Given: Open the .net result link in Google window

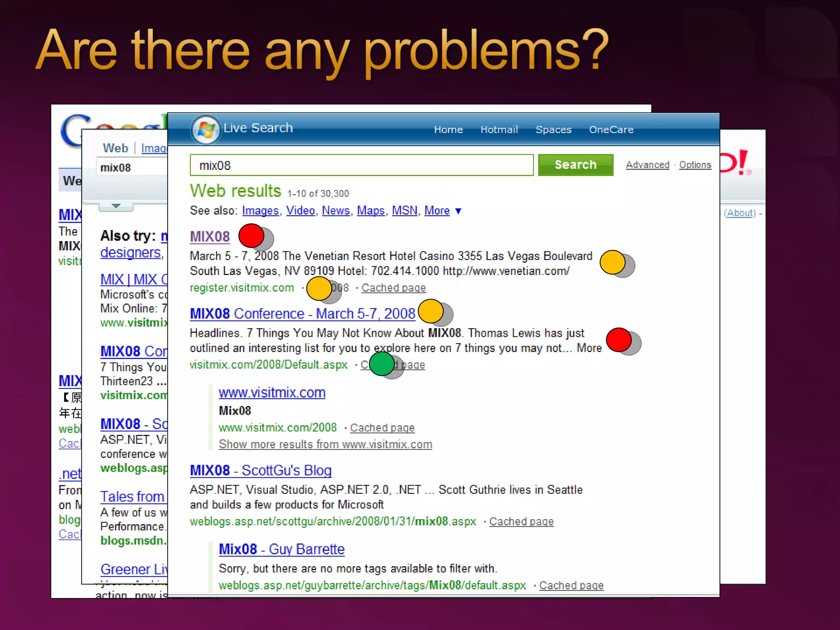Looking at the screenshot, I should coord(70,474).
